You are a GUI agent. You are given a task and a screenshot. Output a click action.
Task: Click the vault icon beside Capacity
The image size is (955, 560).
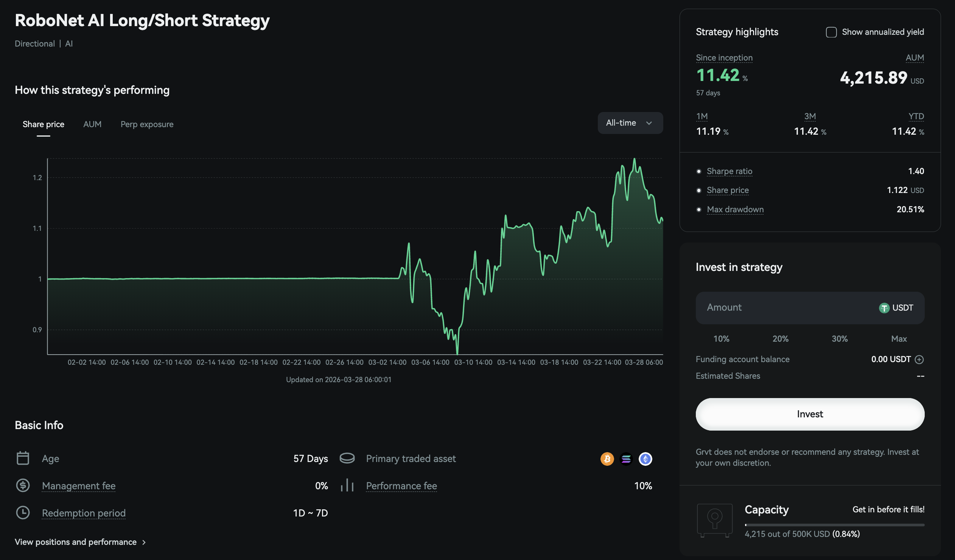pos(715,520)
